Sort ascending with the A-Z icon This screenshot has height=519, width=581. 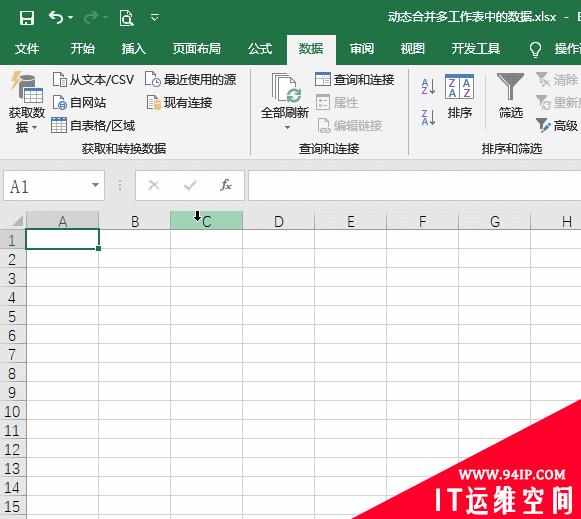428,87
